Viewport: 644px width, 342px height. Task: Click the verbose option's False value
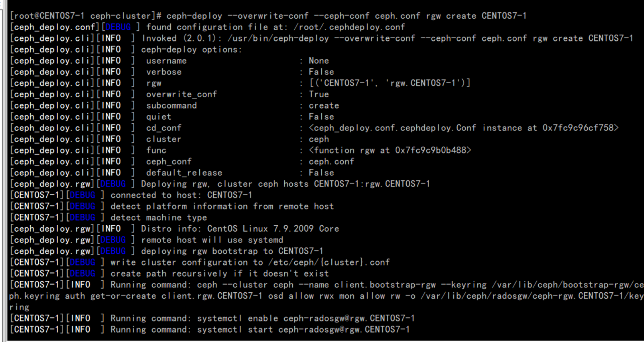click(321, 72)
